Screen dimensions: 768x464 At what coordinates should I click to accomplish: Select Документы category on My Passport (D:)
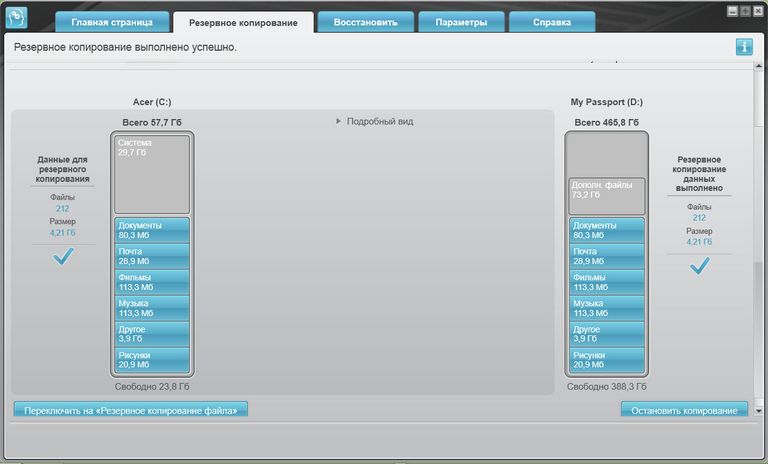(606, 230)
